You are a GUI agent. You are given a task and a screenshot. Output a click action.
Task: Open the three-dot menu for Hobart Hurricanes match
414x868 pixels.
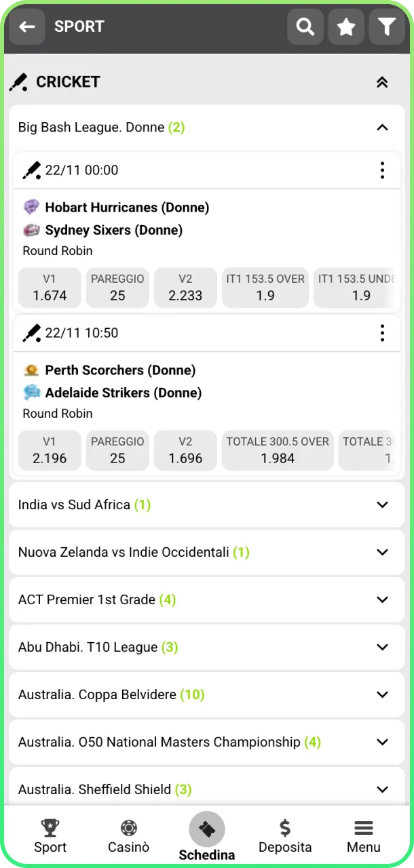tap(382, 170)
